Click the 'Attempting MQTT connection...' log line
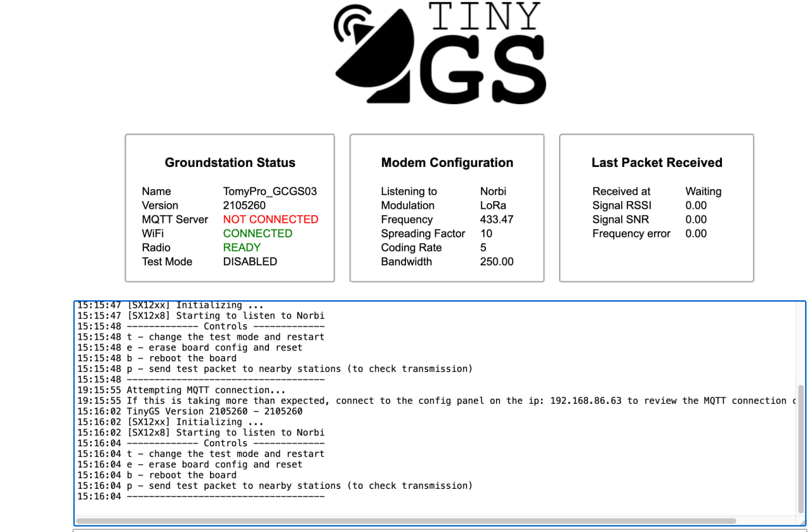 point(206,390)
